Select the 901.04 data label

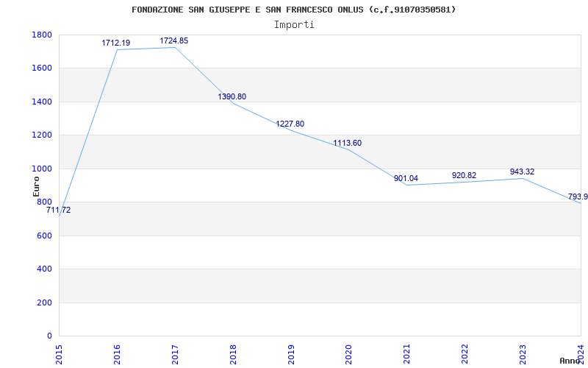[406, 178]
